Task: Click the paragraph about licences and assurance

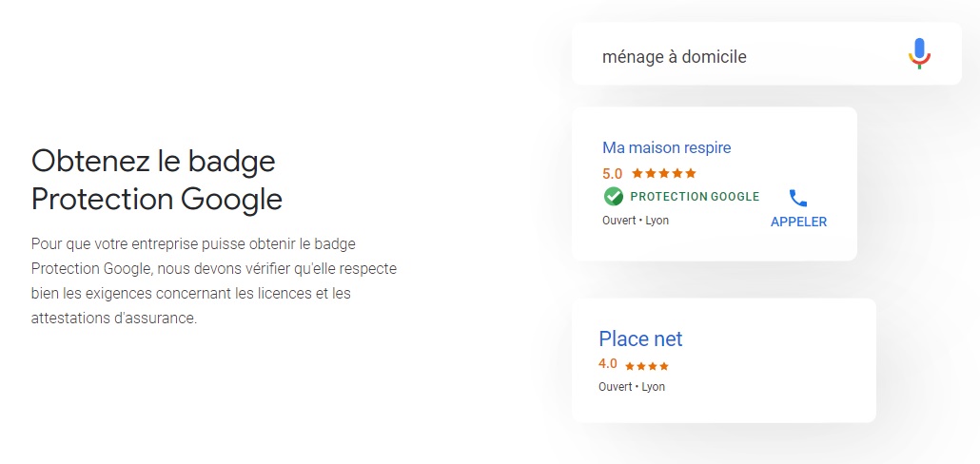Action: click(x=214, y=280)
